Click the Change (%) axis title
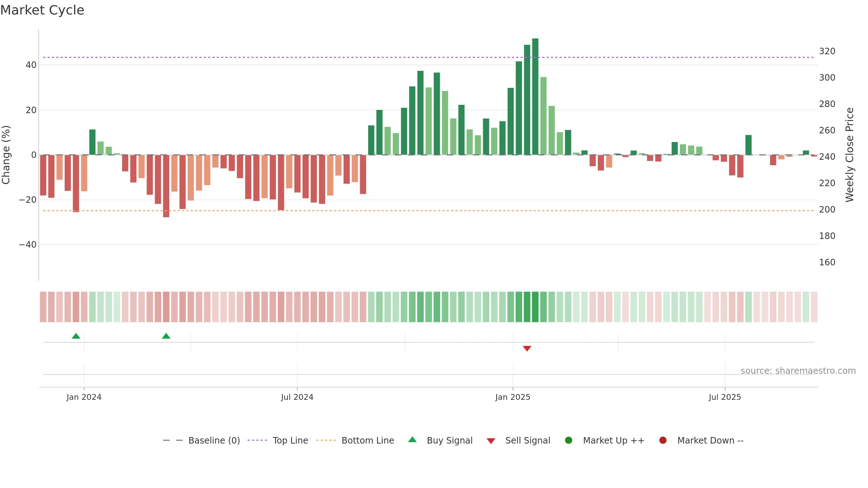 point(6,155)
